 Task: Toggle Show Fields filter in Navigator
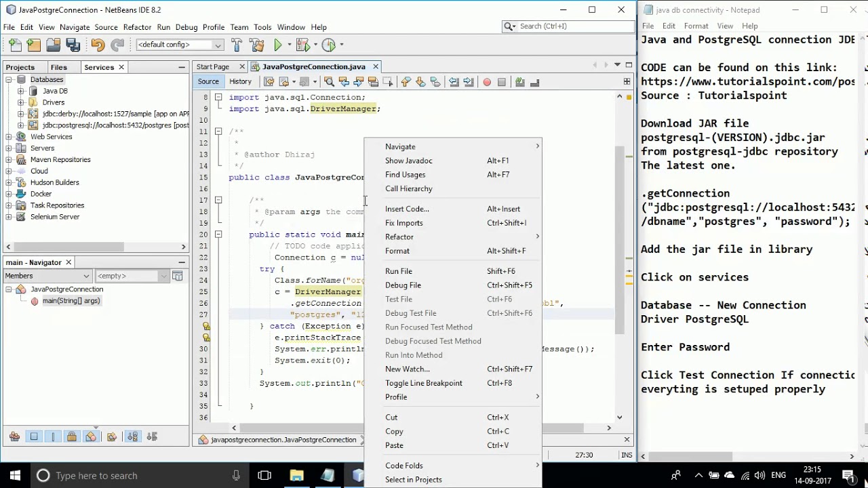pos(34,436)
